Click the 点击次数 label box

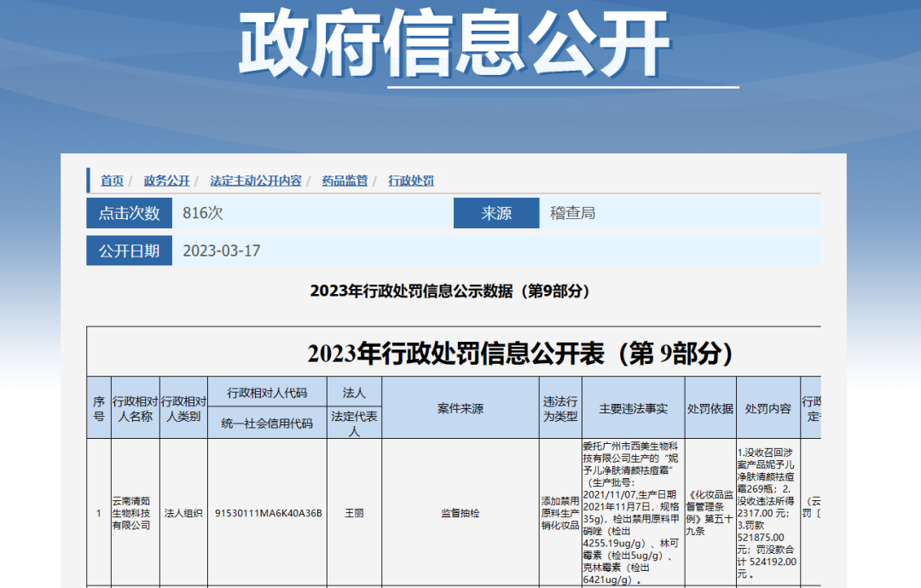(x=129, y=213)
